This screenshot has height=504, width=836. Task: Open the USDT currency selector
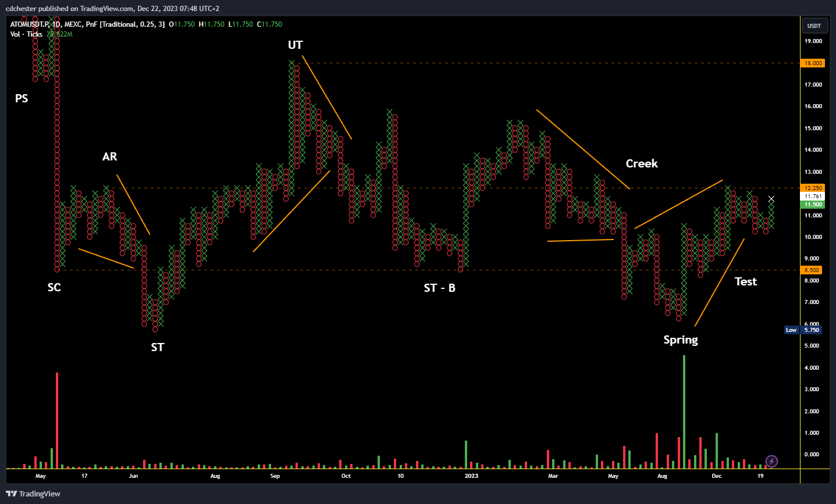coord(814,26)
